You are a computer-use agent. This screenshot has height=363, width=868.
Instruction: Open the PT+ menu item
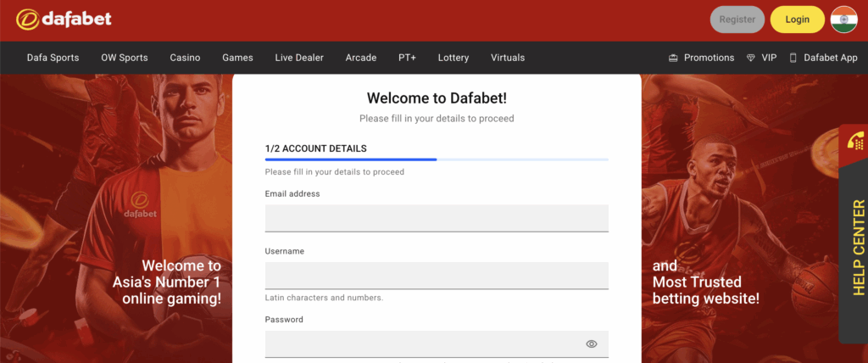[407, 58]
